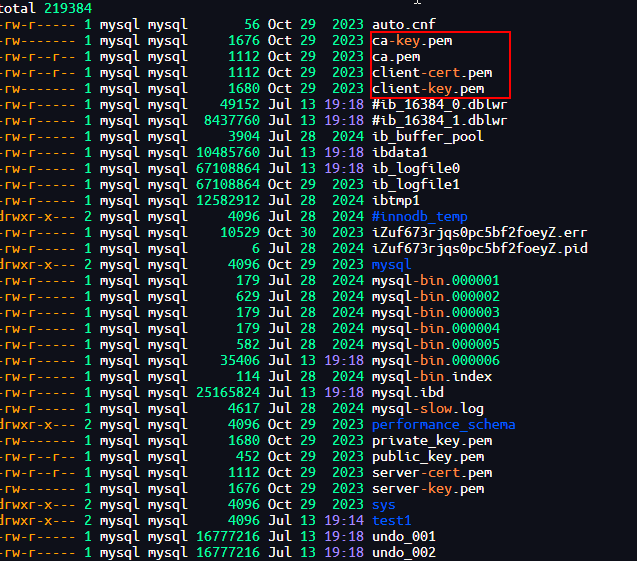The height and width of the screenshot is (561, 637).
Task: Select file size 452 of public_key.pem
Action: [248, 457]
